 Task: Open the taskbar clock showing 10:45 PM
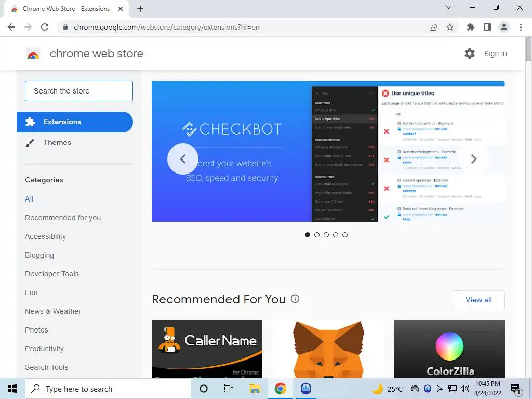click(x=488, y=389)
